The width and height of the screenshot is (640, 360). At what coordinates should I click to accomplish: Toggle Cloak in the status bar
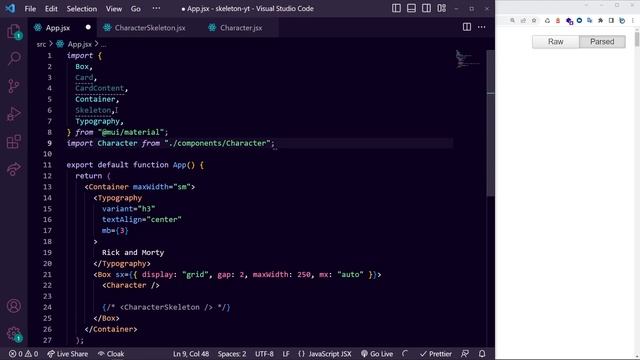tap(111, 354)
